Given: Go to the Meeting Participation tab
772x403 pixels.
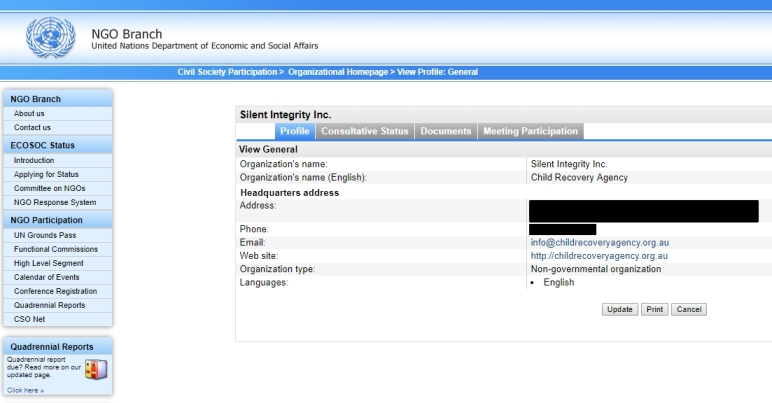Looking at the screenshot, I should [x=530, y=131].
